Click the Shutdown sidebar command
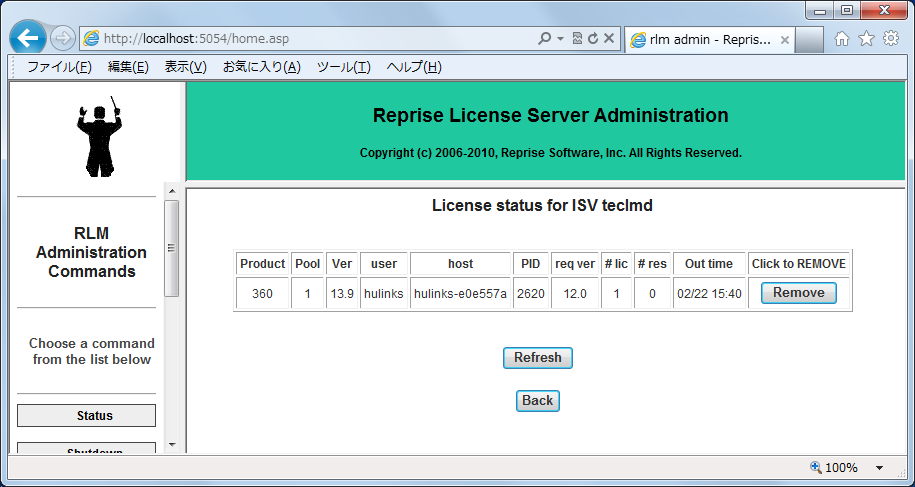 [x=86, y=450]
